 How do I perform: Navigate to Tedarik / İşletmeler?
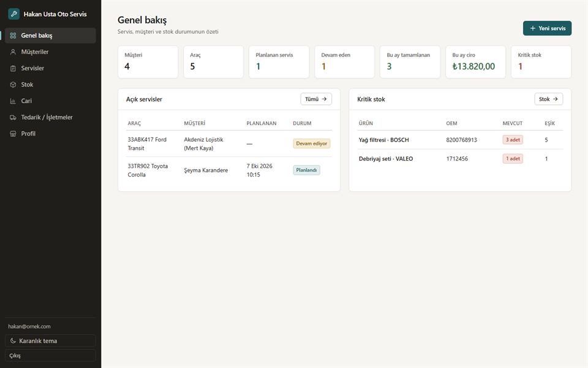pos(51,117)
